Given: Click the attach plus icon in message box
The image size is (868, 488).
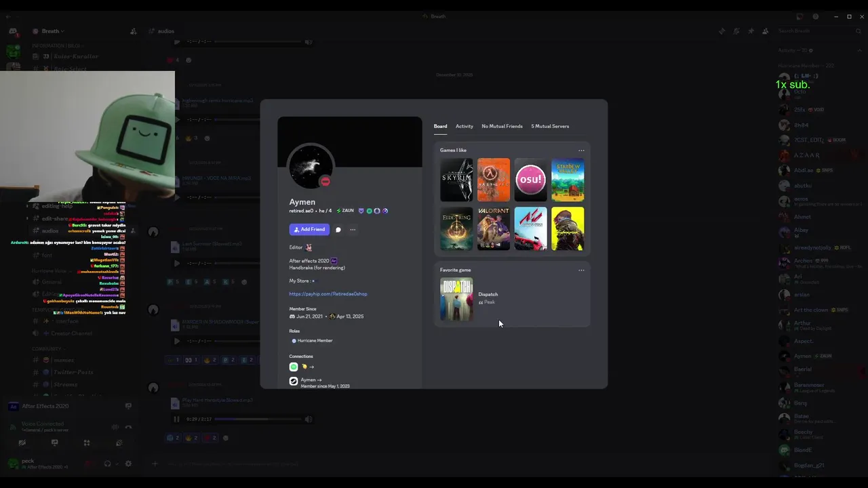Looking at the screenshot, I should (x=155, y=464).
